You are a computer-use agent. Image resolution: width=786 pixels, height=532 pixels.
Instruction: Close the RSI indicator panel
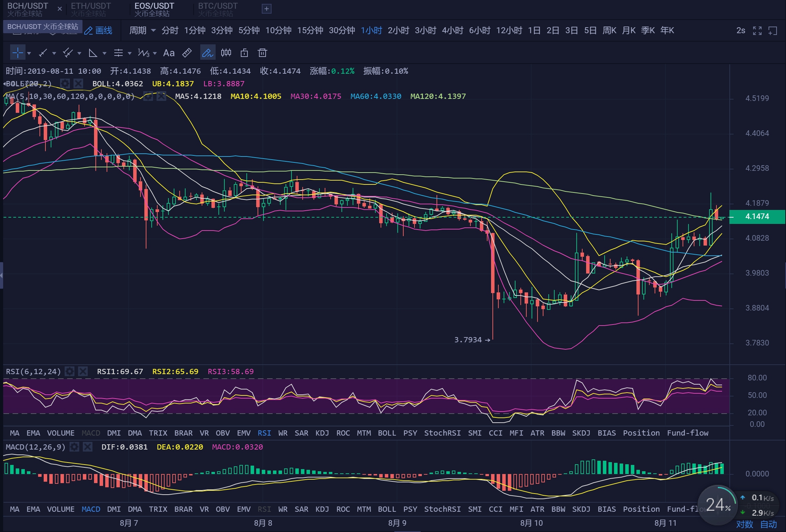(83, 371)
